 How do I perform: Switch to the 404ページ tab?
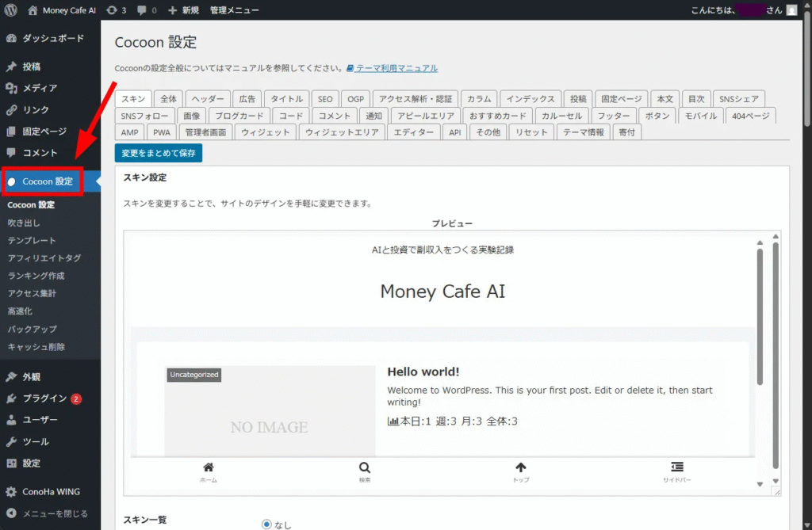pyautogui.click(x=750, y=116)
